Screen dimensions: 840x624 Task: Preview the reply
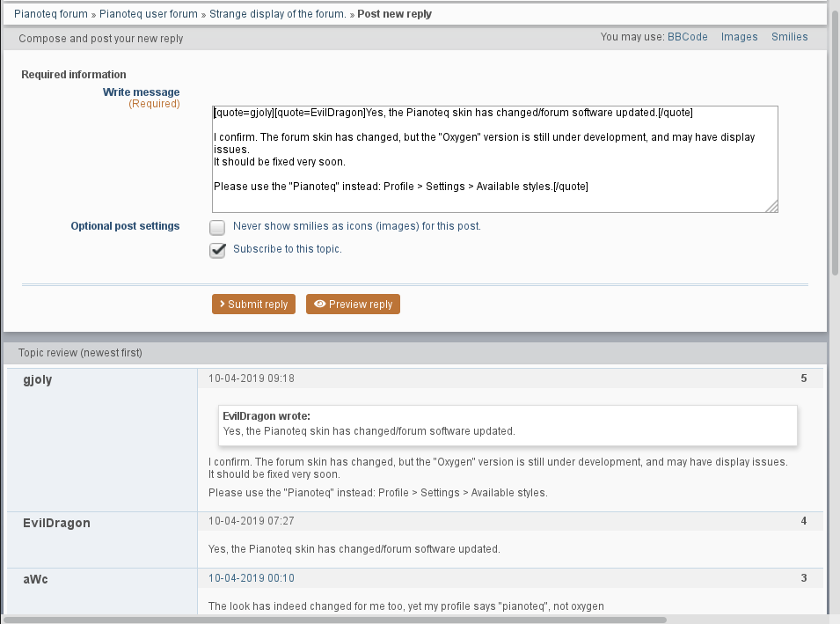[x=353, y=304]
